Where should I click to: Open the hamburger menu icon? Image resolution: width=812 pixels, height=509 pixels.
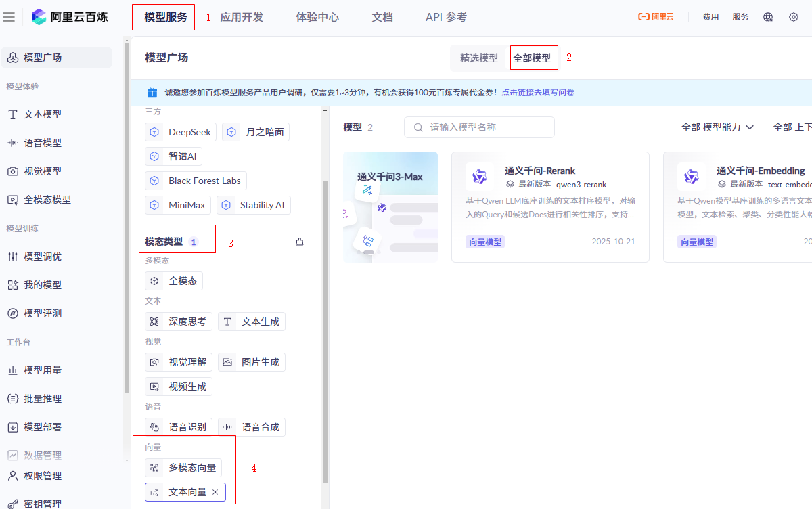pos(9,17)
